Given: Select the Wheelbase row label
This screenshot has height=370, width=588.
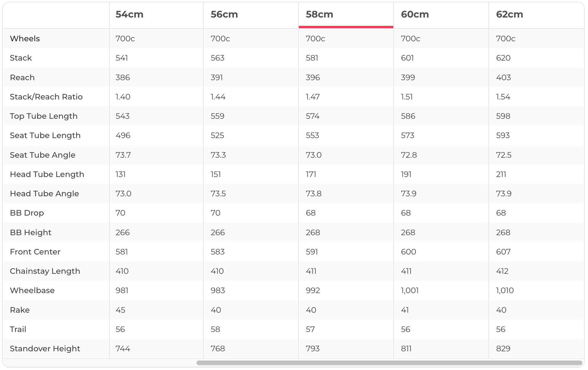Looking at the screenshot, I should coord(32,290).
